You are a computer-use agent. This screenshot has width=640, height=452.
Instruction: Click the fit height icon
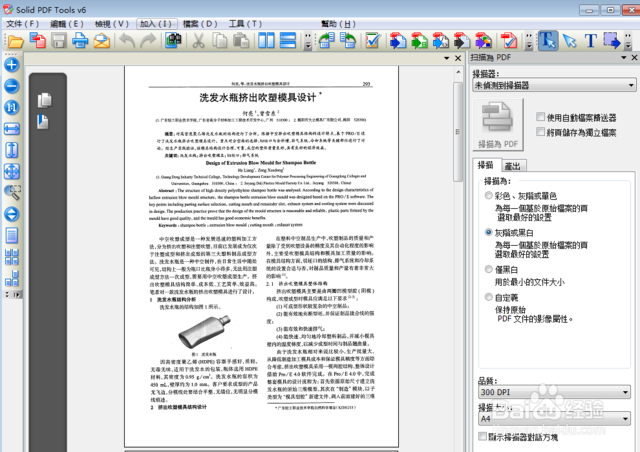click(11, 150)
